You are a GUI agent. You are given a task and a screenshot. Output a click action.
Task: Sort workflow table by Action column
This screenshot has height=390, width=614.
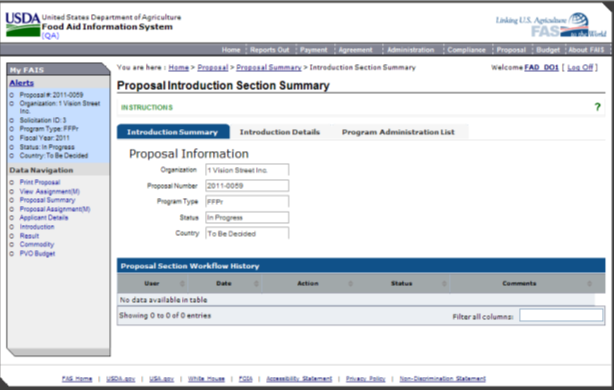click(x=309, y=283)
